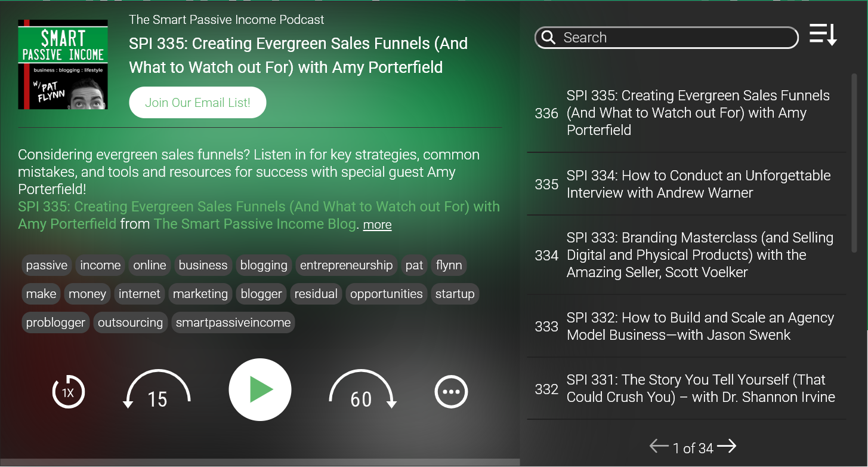
Task: Click the income tag
Action: pos(100,265)
